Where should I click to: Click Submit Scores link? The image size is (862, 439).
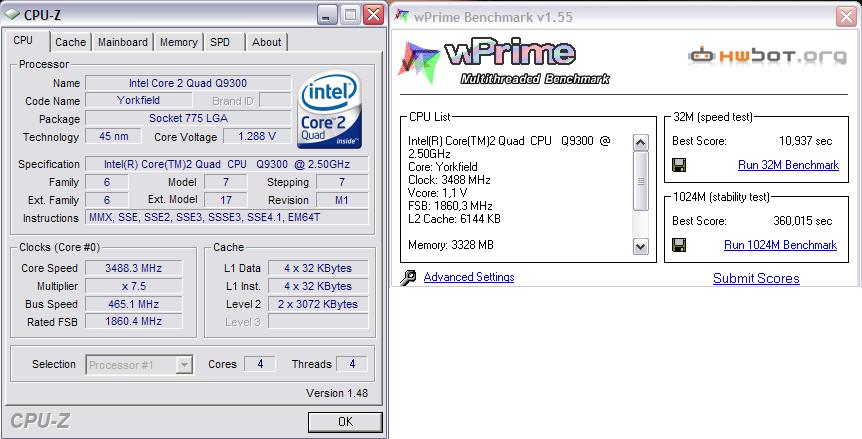(x=756, y=278)
